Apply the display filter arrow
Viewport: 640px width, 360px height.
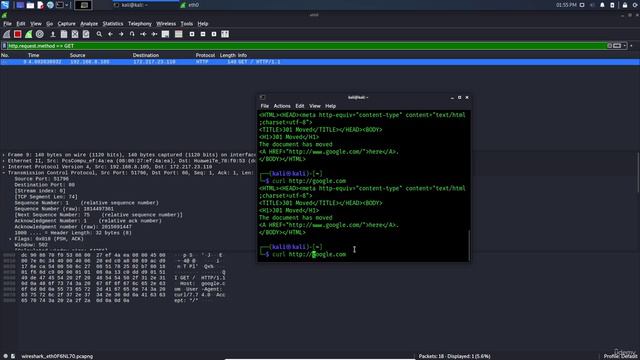point(617,46)
